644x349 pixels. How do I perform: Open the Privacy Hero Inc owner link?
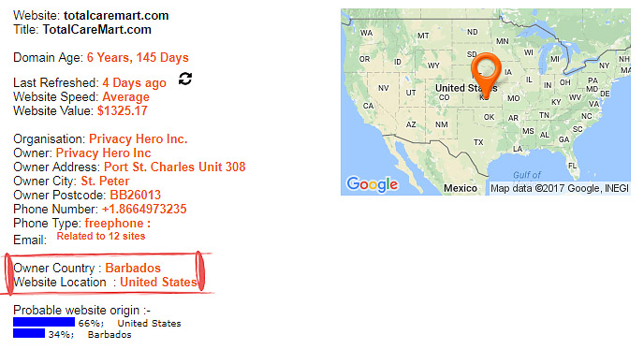point(104,153)
